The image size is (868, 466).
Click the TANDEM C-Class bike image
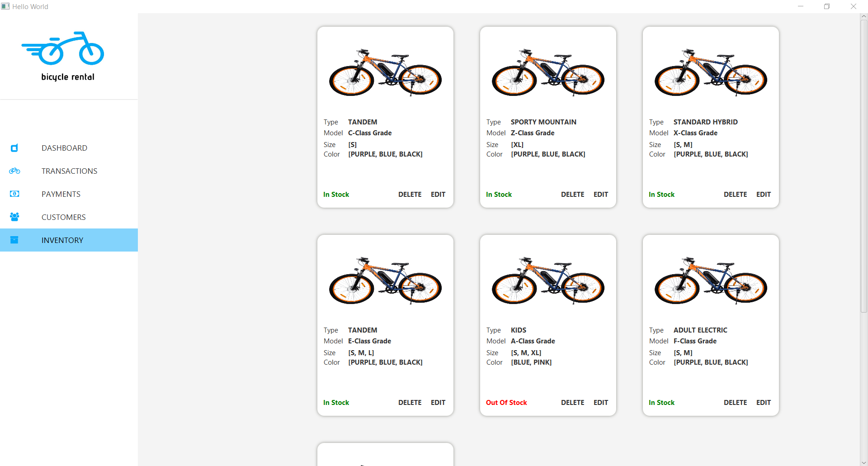385,72
